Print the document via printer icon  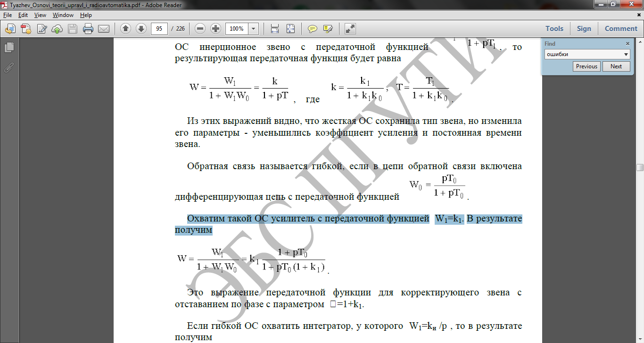click(x=88, y=29)
